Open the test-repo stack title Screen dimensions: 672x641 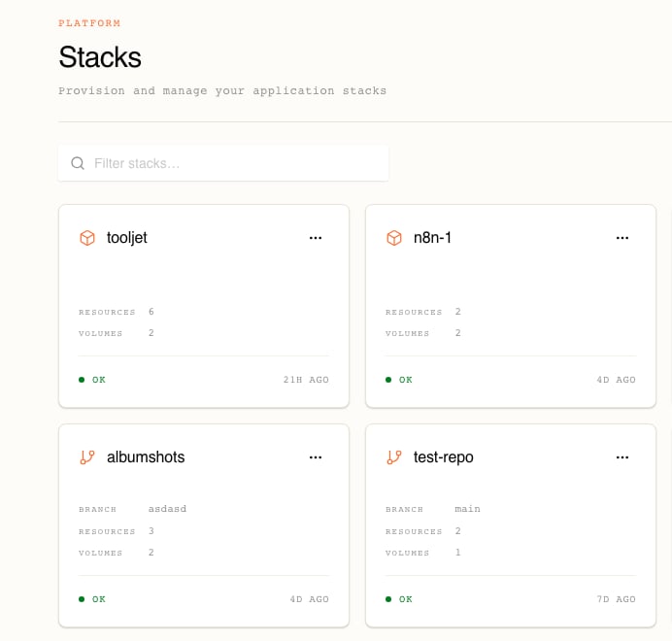pos(444,457)
